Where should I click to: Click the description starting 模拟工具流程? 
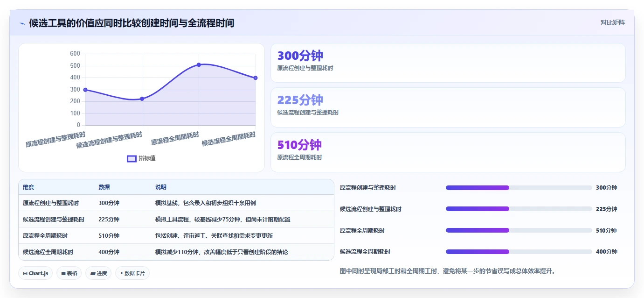[223, 220]
